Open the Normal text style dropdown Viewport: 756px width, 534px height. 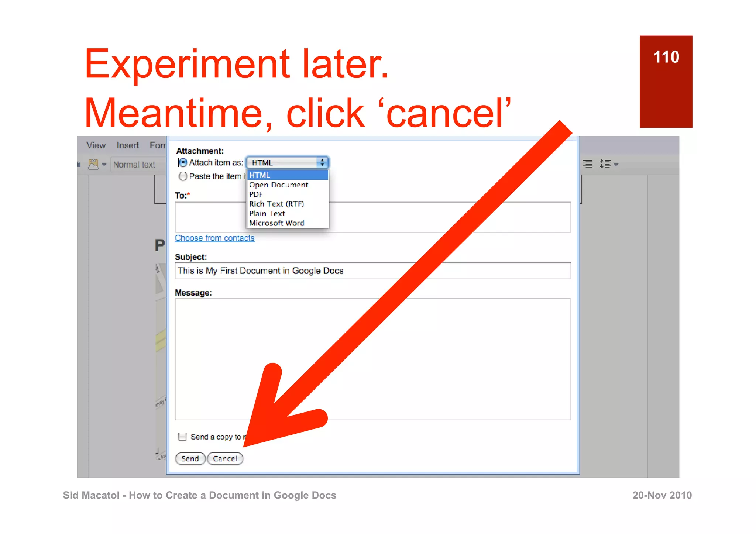(x=138, y=165)
